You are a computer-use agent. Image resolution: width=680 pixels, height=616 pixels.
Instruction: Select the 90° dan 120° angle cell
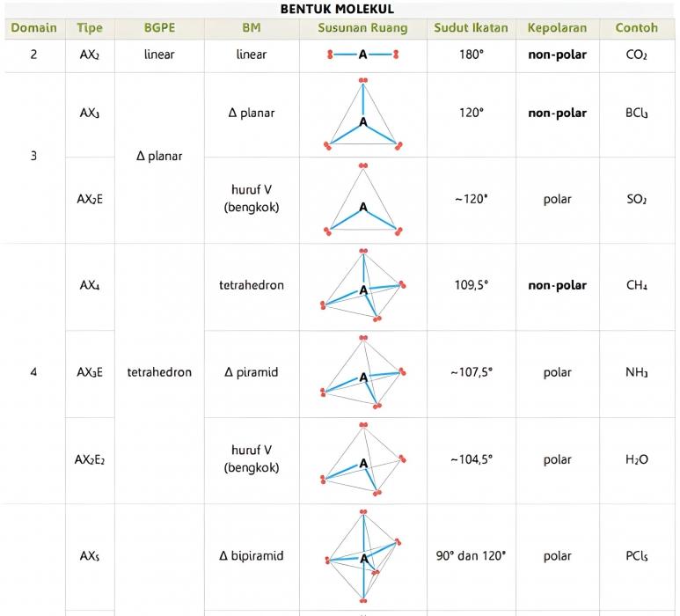(x=471, y=556)
